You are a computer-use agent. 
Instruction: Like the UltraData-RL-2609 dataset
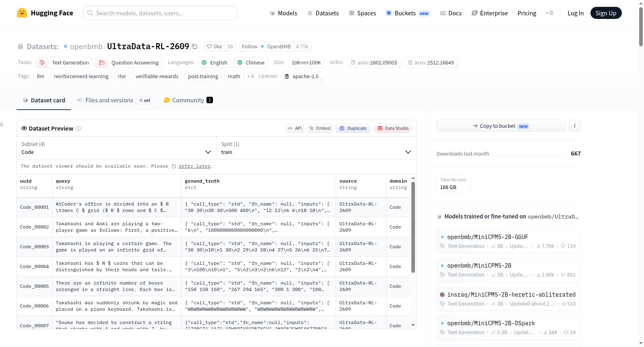click(214, 46)
